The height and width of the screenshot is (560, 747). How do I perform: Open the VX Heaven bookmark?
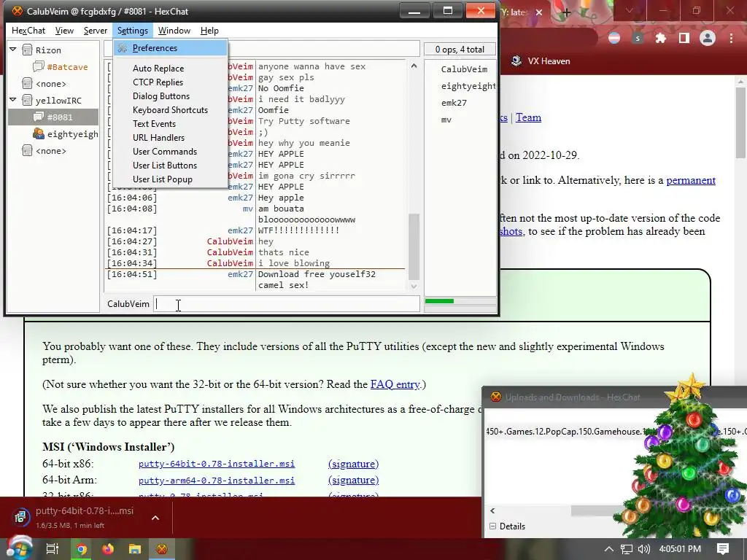pos(541,61)
